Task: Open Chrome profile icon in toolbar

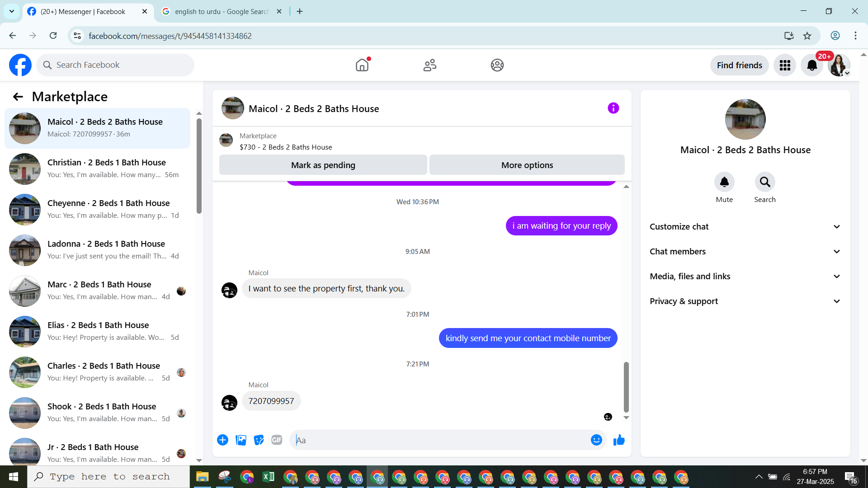Action: pos(835,36)
